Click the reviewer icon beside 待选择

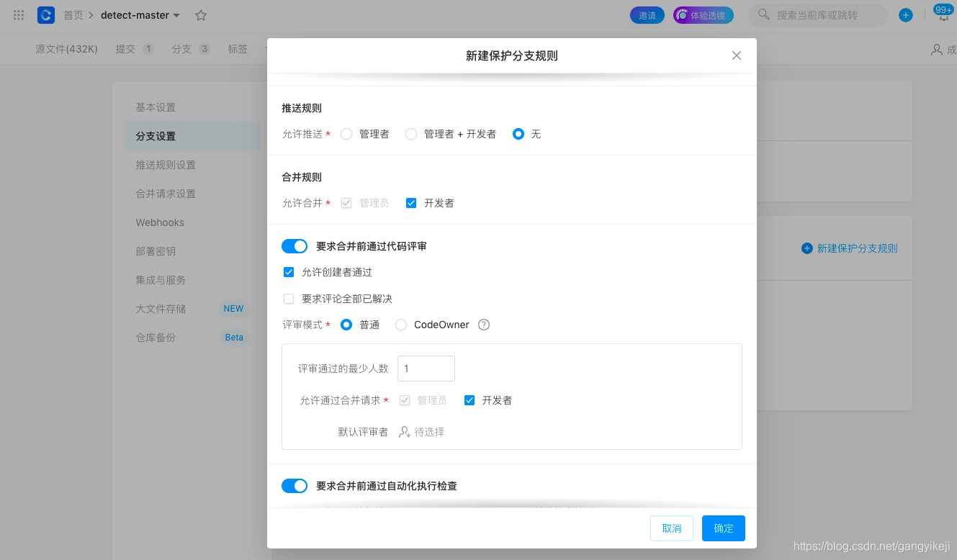(x=405, y=432)
